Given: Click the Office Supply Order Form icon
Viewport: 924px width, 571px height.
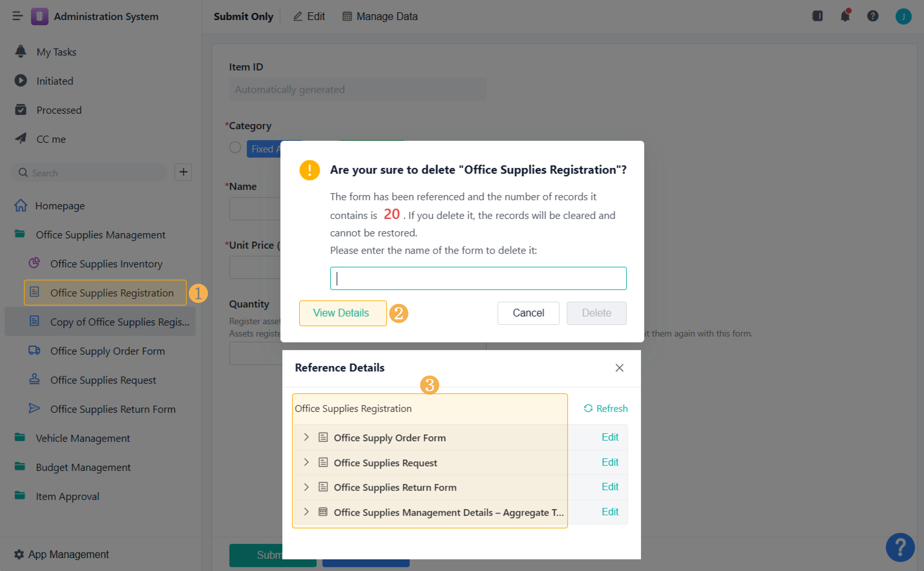Looking at the screenshot, I should pos(34,350).
